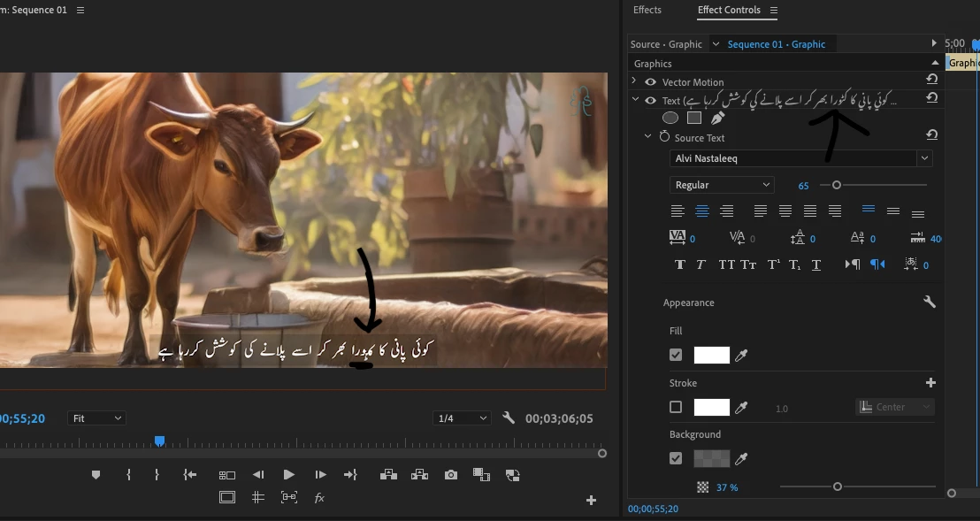Enable the Stroke checkbox
This screenshot has height=521, width=980.
tap(676, 407)
